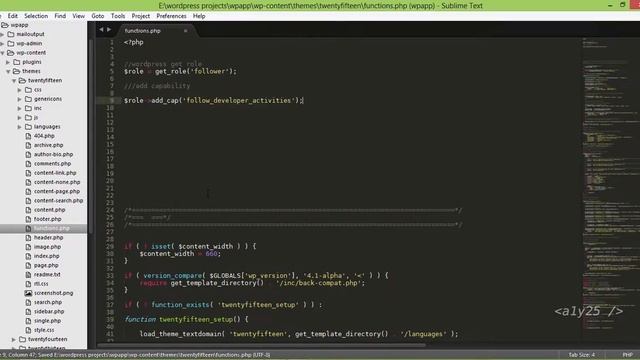Expand the js folder arrow
The height and width of the screenshot is (360, 640).
(20, 118)
